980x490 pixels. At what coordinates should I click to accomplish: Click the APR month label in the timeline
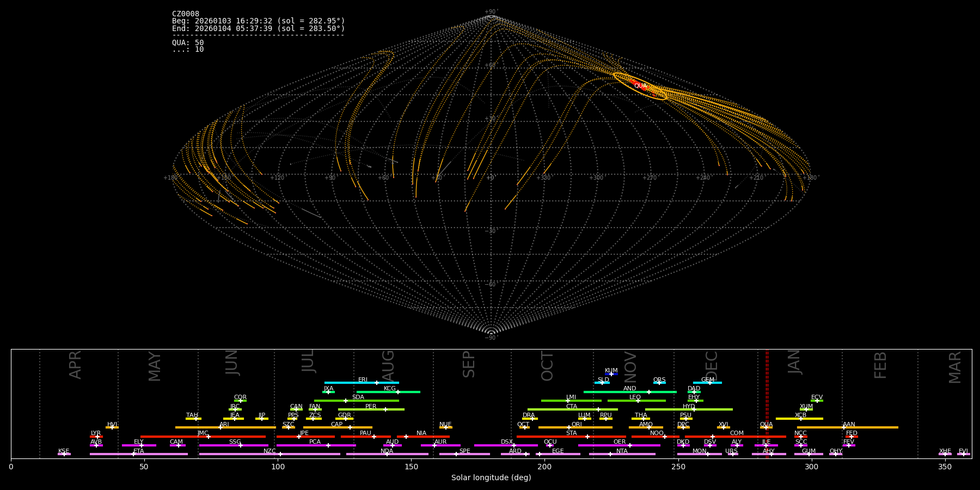[x=75, y=365]
